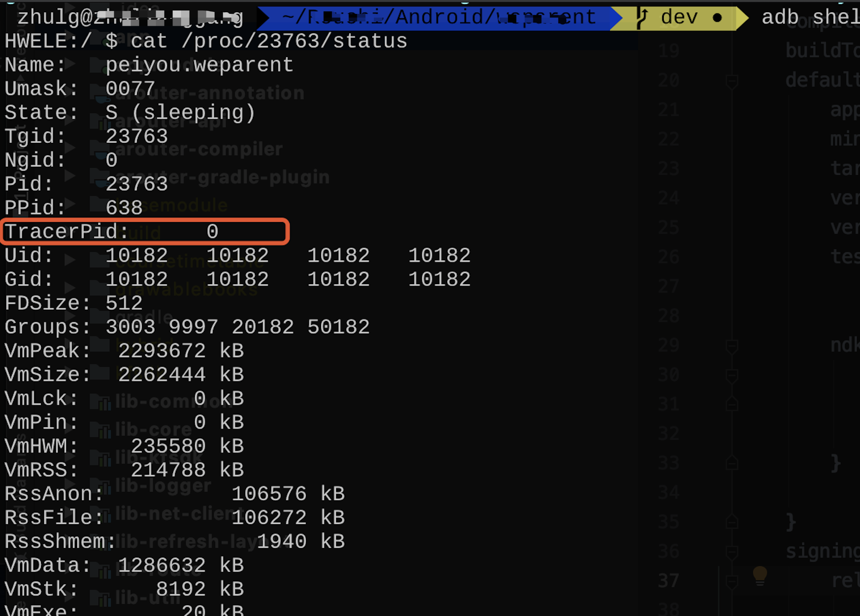Click the lib-core module icon
Image resolution: width=860 pixels, height=616 pixels.
coord(101,430)
